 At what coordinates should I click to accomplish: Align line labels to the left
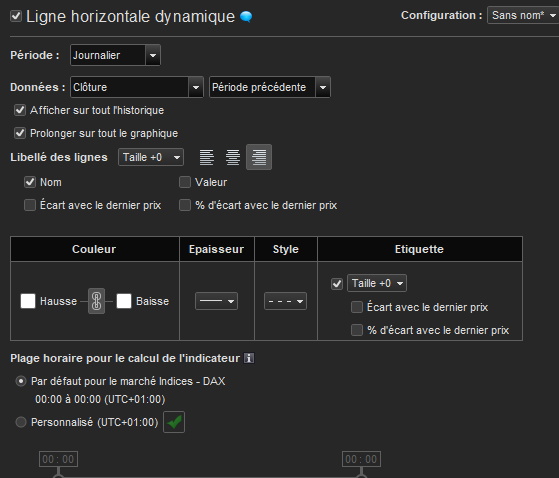[207, 157]
